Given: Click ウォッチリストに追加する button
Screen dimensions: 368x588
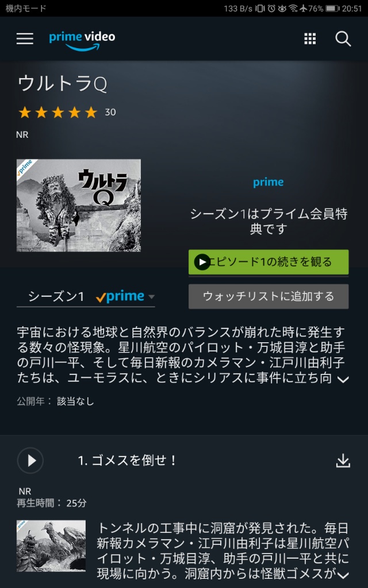Looking at the screenshot, I should pyautogui.click(x=269, y=297).
